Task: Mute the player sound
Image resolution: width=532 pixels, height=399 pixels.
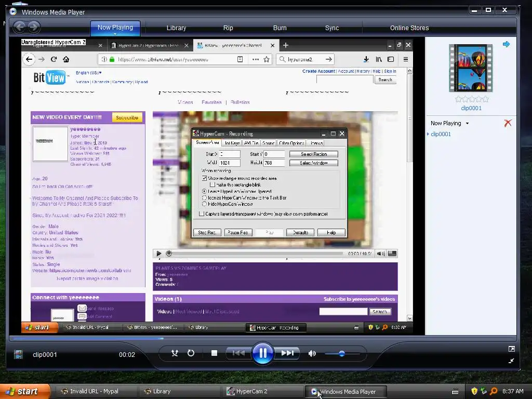Action: [312, 353]
